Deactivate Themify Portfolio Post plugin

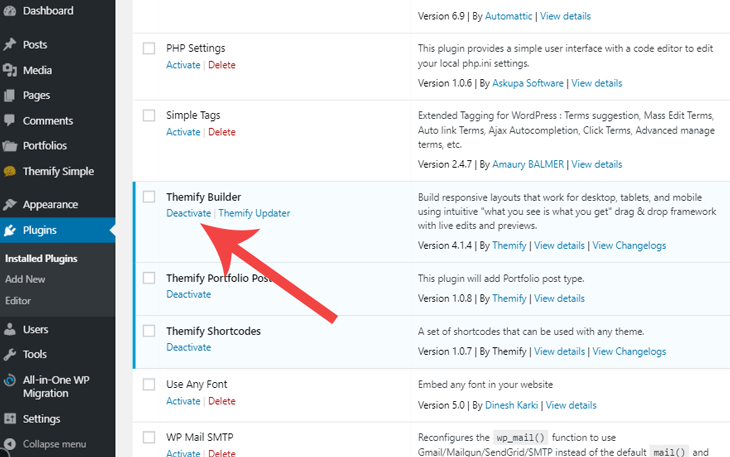[x=189, y=295]
